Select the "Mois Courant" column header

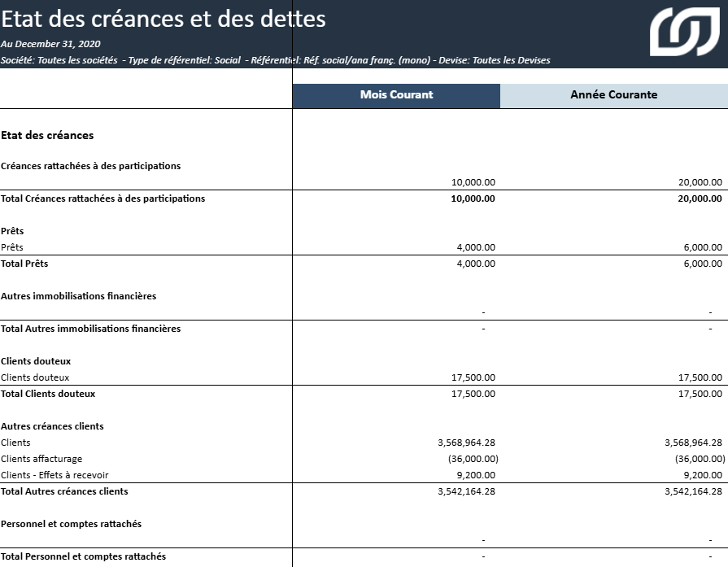[396, 95]
